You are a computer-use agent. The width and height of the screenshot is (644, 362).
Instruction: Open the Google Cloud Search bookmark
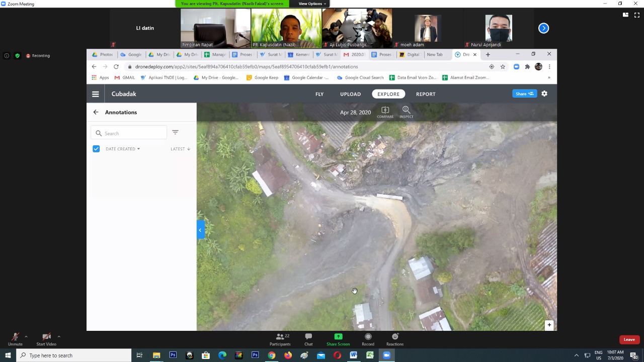click(360, 77)
